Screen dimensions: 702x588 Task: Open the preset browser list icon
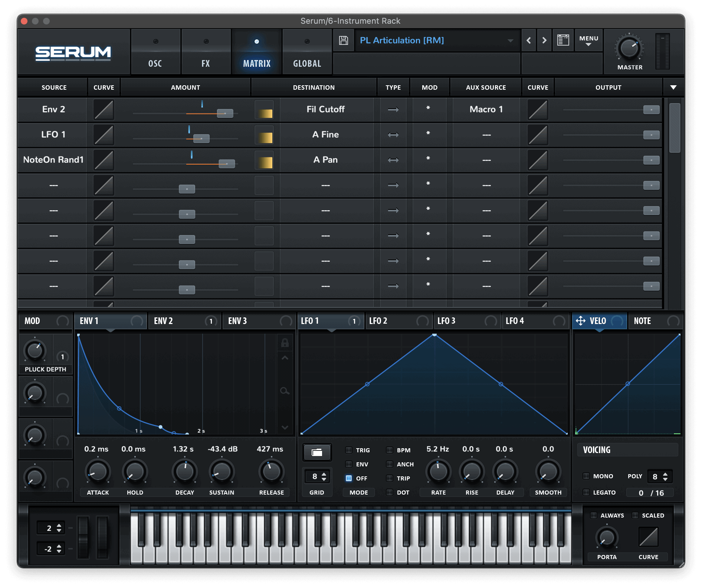click(x=563, y=40)
